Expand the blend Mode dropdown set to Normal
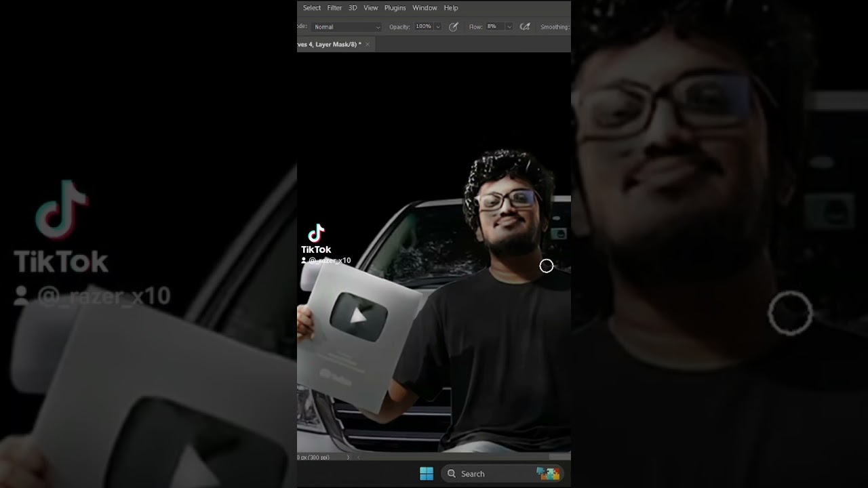 coord(347,27)
